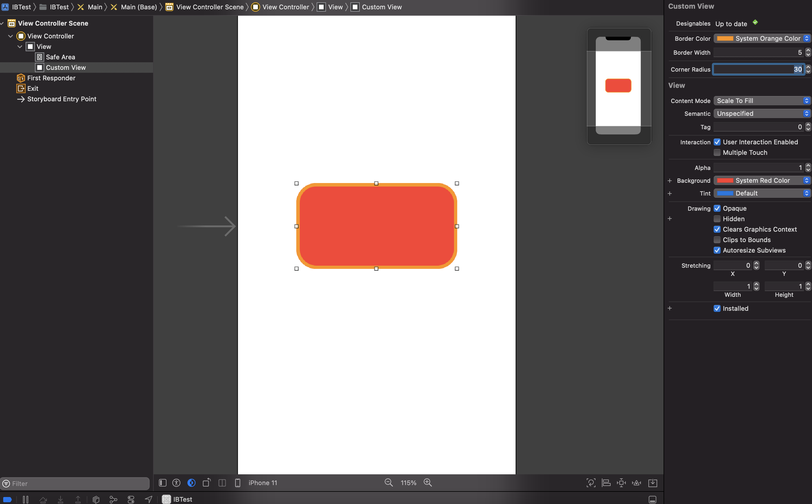Click View Controller Scene in breadcrumb bar

(x=209, y=7)
